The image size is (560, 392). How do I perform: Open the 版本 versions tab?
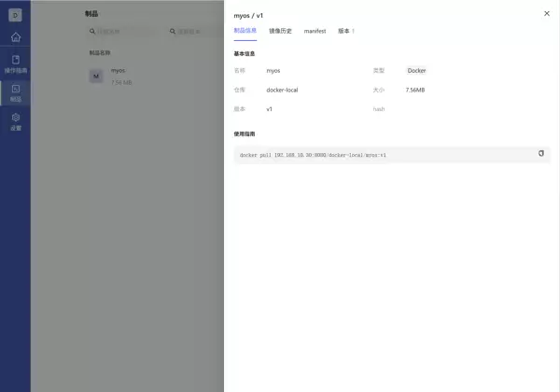point(345,31)
